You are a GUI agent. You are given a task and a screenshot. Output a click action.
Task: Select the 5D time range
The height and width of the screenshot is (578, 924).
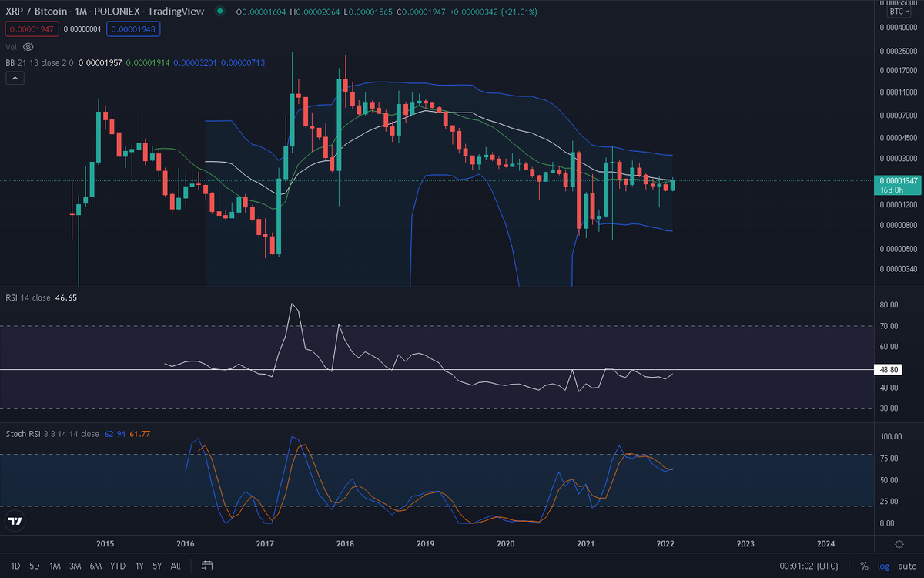click(35, 566)
